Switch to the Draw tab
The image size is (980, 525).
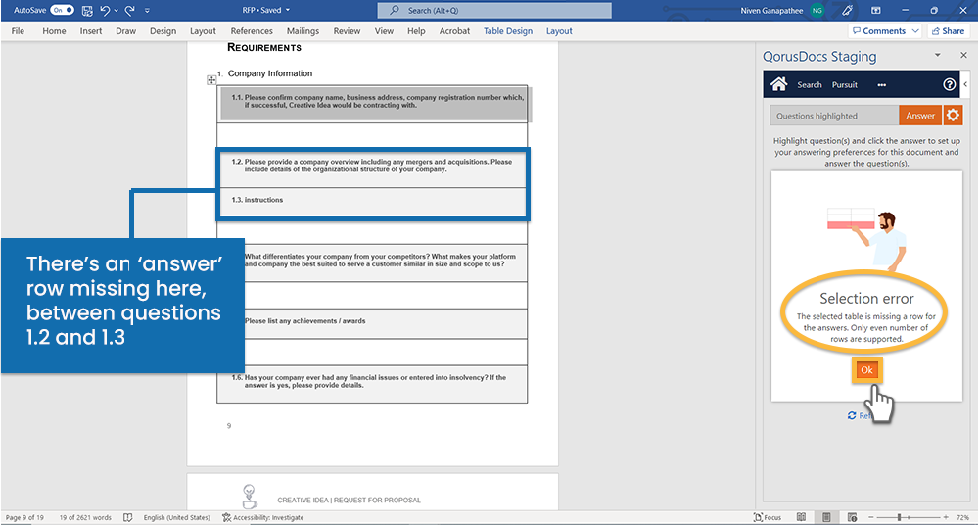click(x=125, y=31)
